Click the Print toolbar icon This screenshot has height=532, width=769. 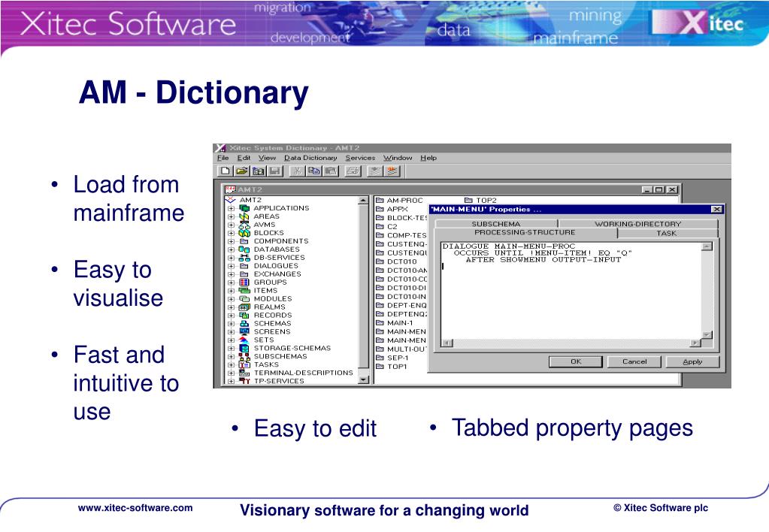[x=353, y=171]
